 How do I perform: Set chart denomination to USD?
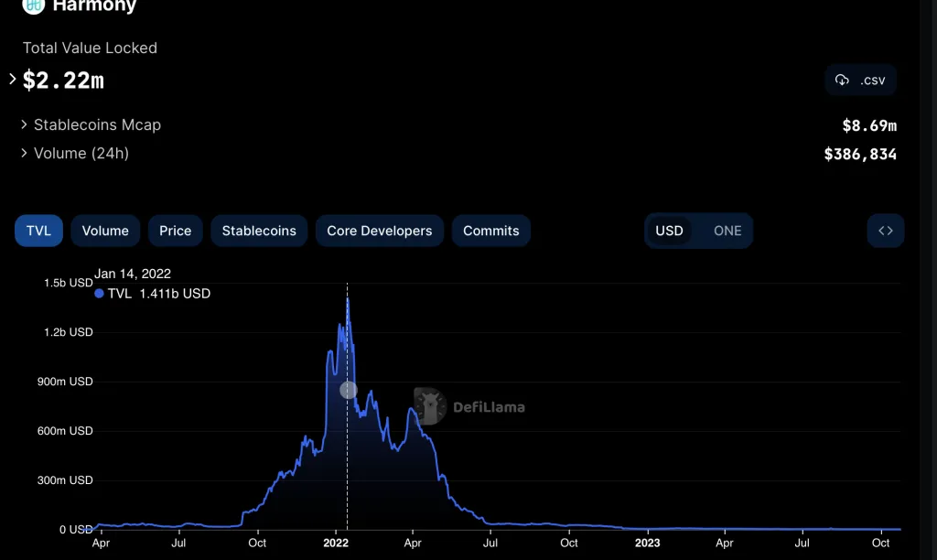pyautogui.click(x=669, y=231)
